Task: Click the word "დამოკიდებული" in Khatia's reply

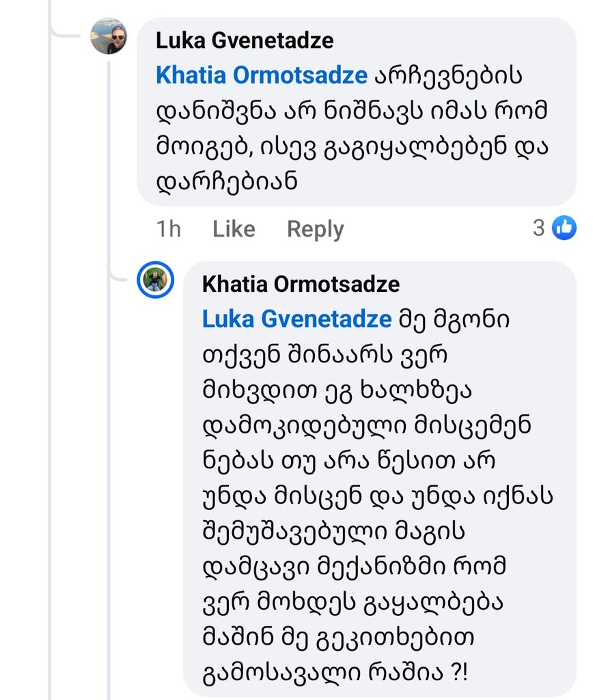Action: (x=303, y=425)
